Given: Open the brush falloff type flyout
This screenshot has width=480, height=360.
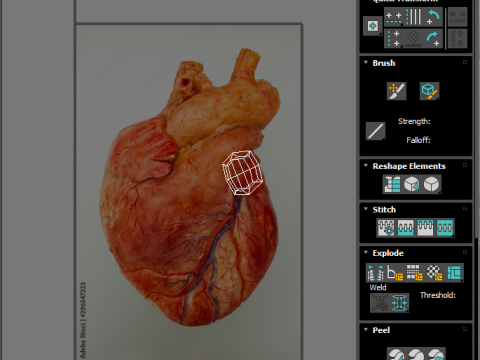Looking at the screenshot, I should pos(376,131).
